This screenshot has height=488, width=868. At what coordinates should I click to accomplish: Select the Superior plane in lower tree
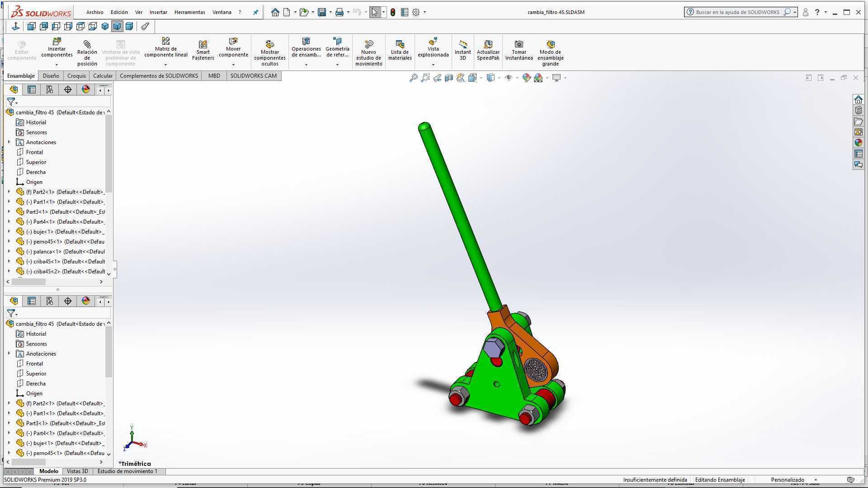tap(36, 374)
